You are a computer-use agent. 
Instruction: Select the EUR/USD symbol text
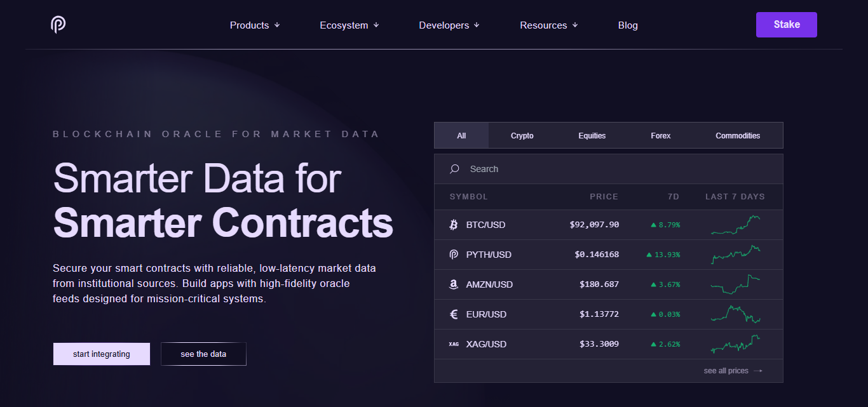[486, 314]
